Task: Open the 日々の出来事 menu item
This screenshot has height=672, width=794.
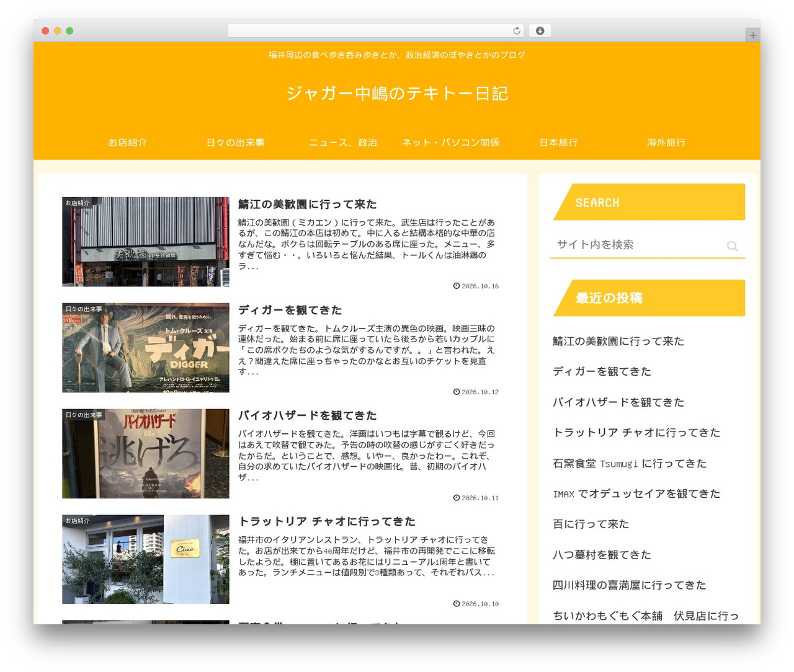Action: [x=235, y=143]
